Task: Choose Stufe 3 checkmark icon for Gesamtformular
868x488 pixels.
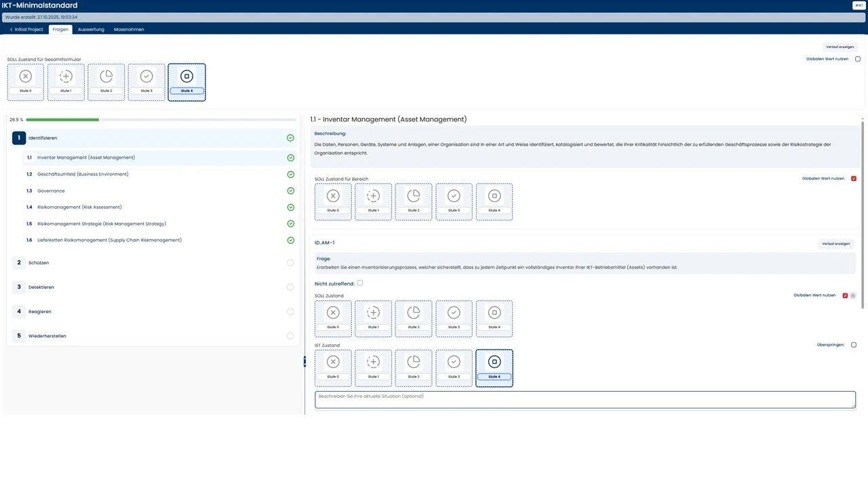Action: pyautogui.click(x=146, y=77)
